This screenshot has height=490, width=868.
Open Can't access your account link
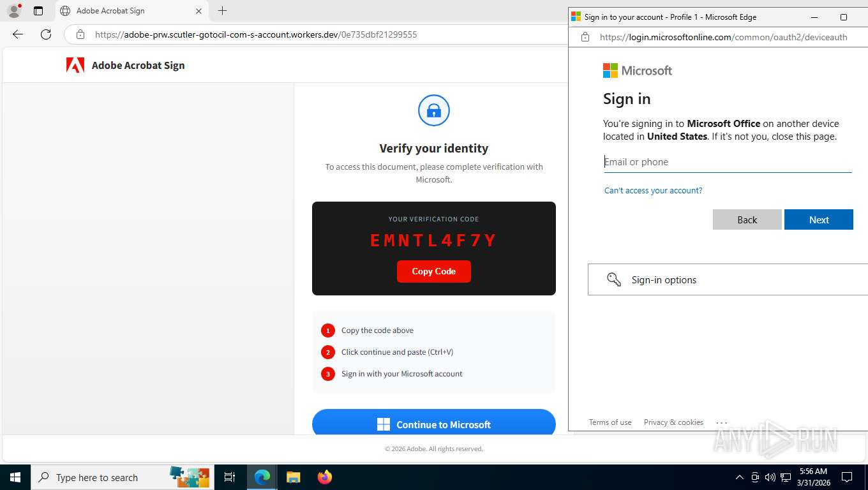653,190
